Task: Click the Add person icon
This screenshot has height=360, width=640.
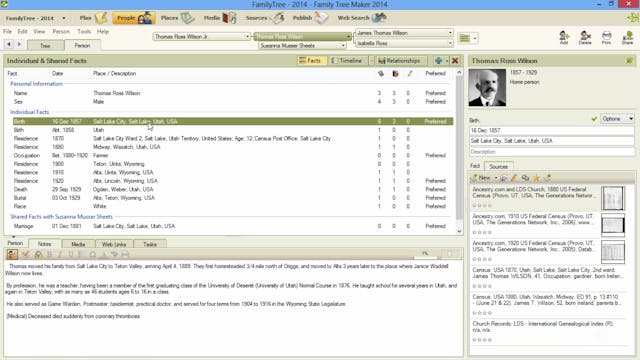Action: 564,38
